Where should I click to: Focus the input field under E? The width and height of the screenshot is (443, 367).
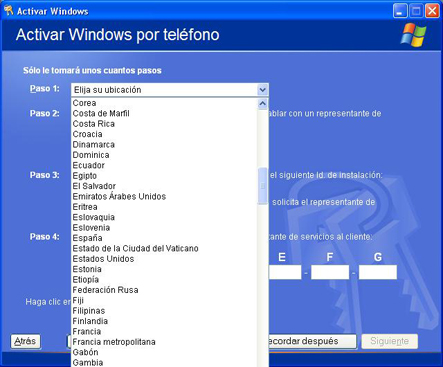[285, 272]
